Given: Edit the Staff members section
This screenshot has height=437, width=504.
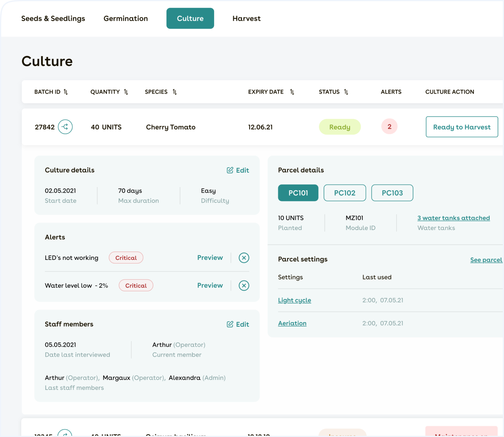Looking at the screenshot, I should [x=238, y=324].
